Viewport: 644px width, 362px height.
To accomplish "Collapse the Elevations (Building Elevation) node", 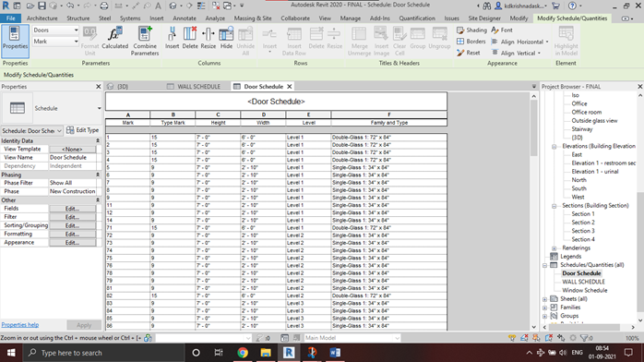I will click(x=555, y=146).
